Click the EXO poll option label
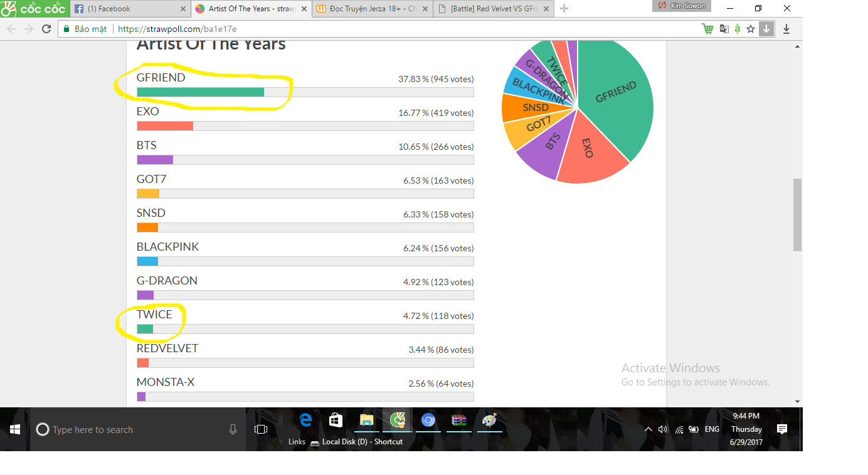 coord(147,112)
